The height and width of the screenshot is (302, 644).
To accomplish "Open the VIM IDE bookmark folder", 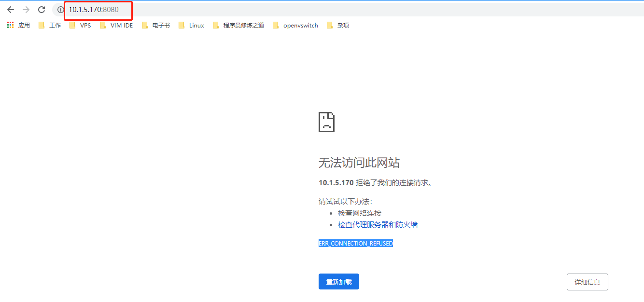I will 116,25.
